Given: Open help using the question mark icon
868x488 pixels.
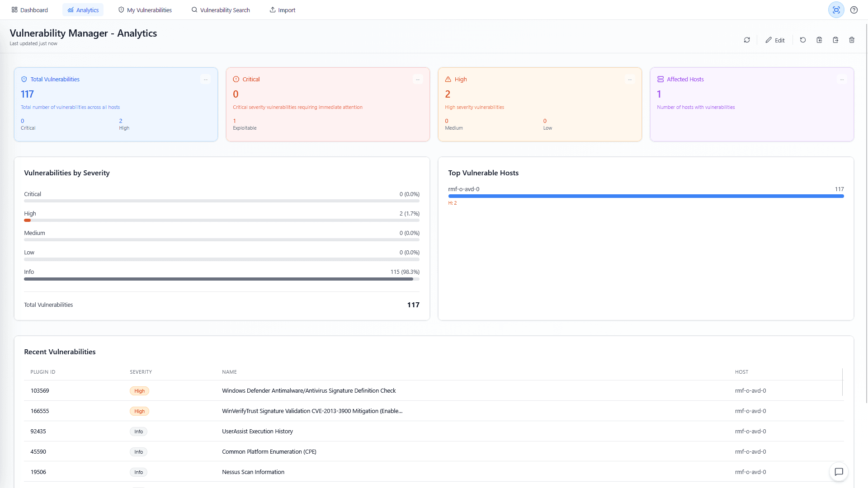Looking at the screenshot, I should tap(854, 9).
